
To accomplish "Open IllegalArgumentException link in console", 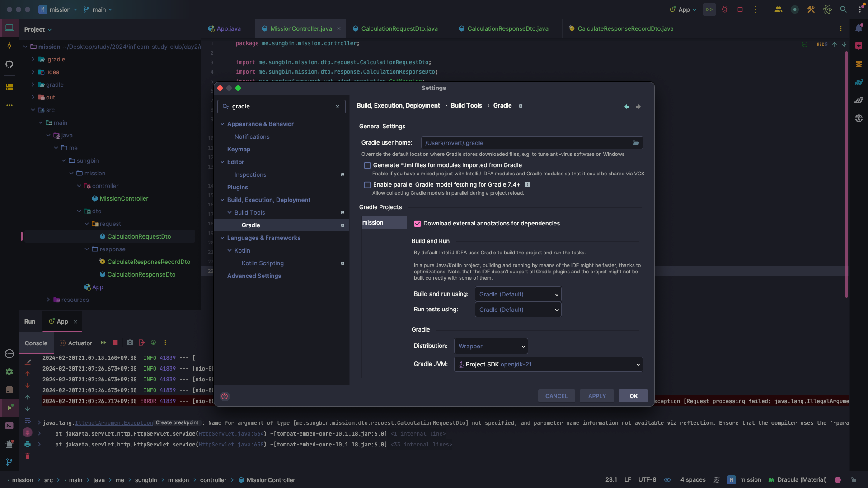I will pos(114,423).
